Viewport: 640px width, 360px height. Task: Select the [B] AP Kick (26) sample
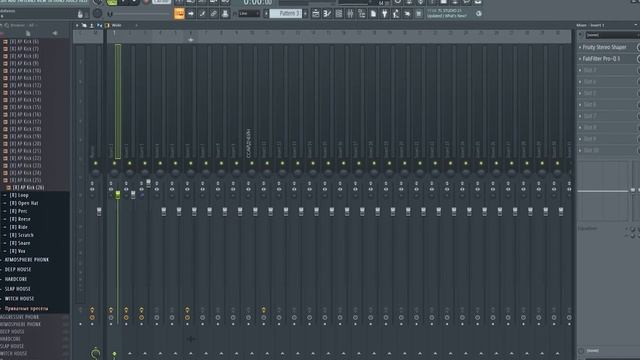click(28, 188)
